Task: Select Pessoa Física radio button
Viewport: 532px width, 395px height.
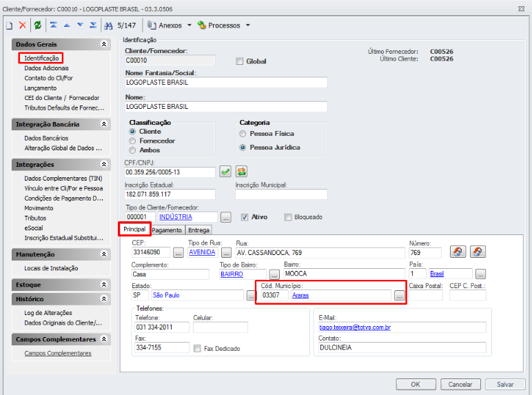Action: [x=243, y=134]
